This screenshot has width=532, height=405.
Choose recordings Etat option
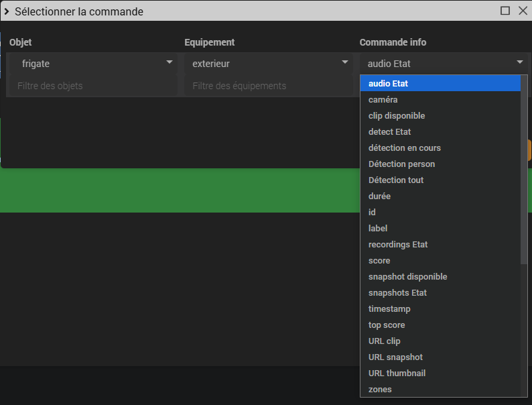click(440, 245)
